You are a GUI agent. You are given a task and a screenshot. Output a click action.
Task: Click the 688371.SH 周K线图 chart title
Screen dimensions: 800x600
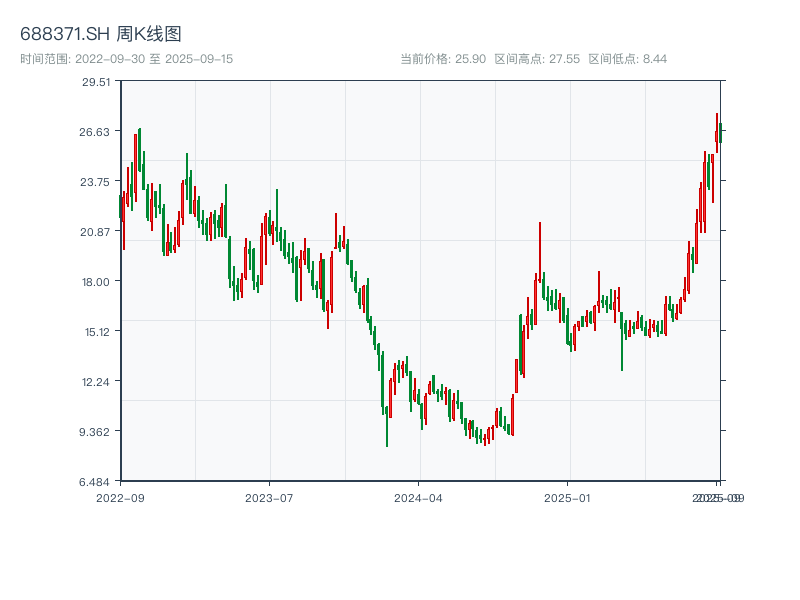101,35
